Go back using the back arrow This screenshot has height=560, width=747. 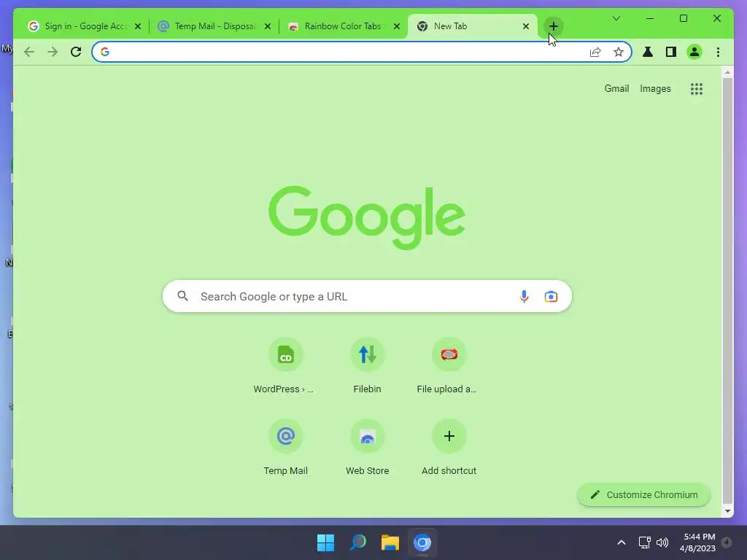[x=29, y=52]
